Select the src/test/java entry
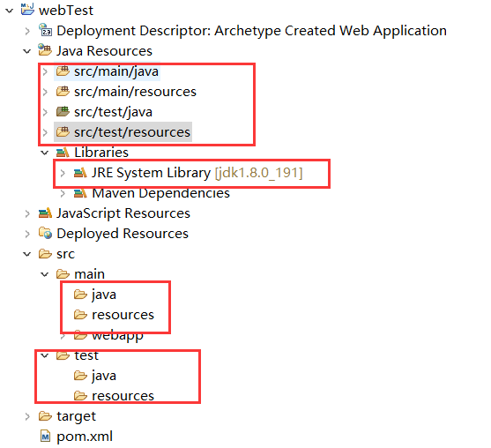This screenshot has width=491, height=448. click(x=114, y=112)
